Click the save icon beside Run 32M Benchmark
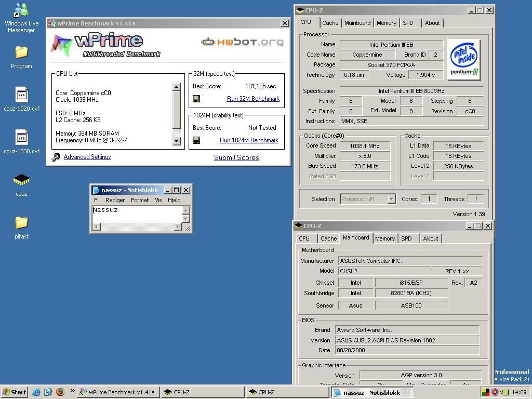The height and width of the screenshot is (399, 532). [196, 99]
